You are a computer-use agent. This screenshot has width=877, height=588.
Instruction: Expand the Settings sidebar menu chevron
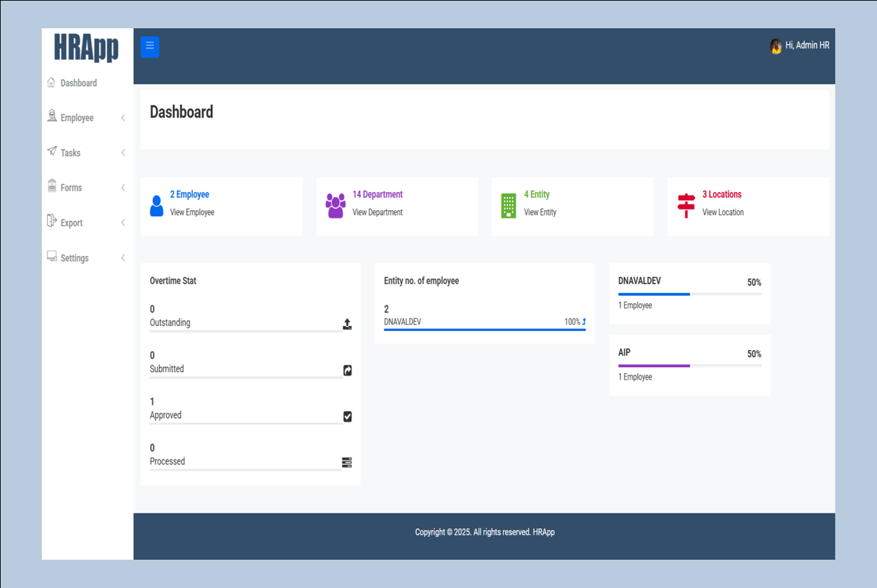(x=123, y=258)
